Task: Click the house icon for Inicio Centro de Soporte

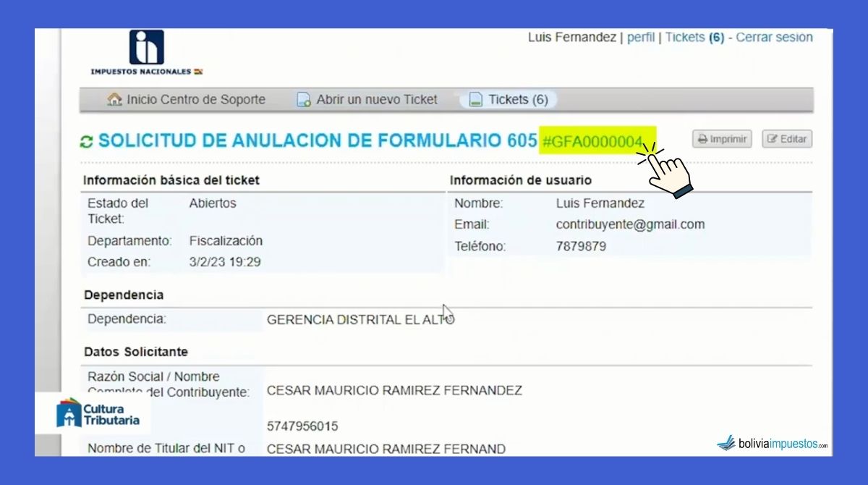Action: [x=114, y=100]
